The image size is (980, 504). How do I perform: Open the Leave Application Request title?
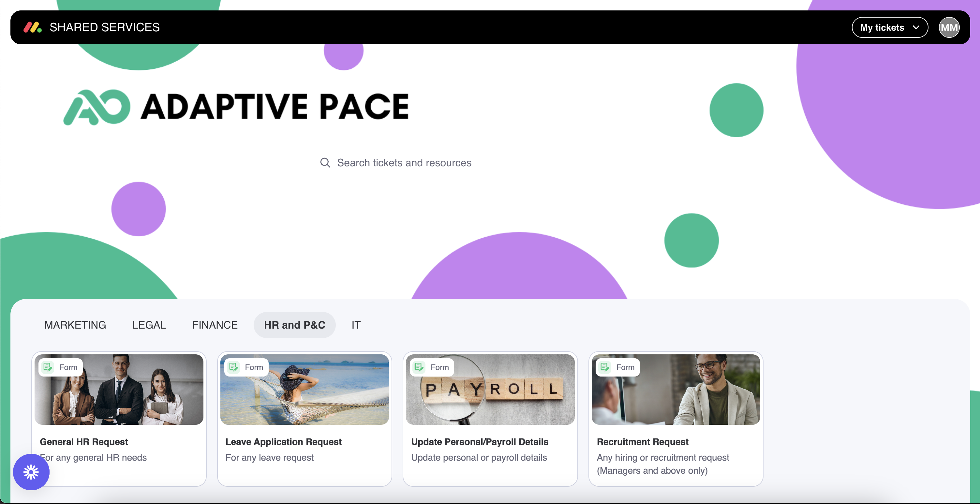pos(283,442)
